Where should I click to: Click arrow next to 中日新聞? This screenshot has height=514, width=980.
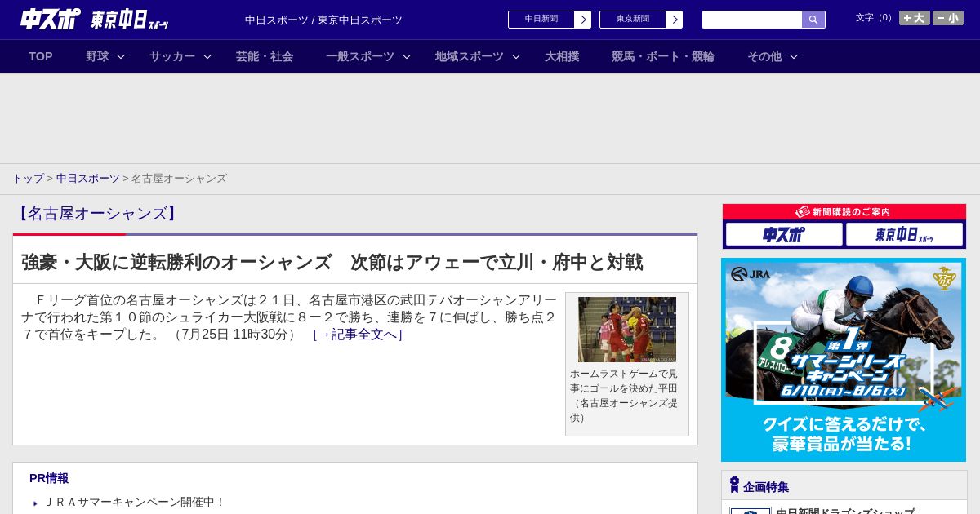tap(583, 20)
